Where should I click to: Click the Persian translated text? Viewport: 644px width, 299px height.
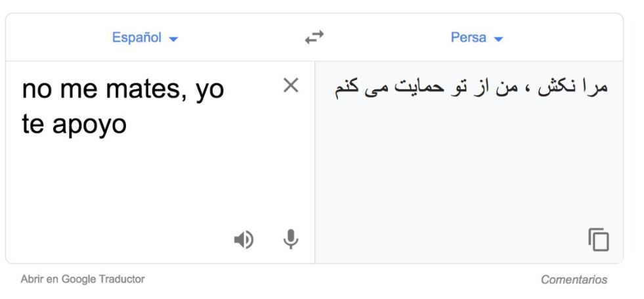pyautogui.click(x=470, y=88)
